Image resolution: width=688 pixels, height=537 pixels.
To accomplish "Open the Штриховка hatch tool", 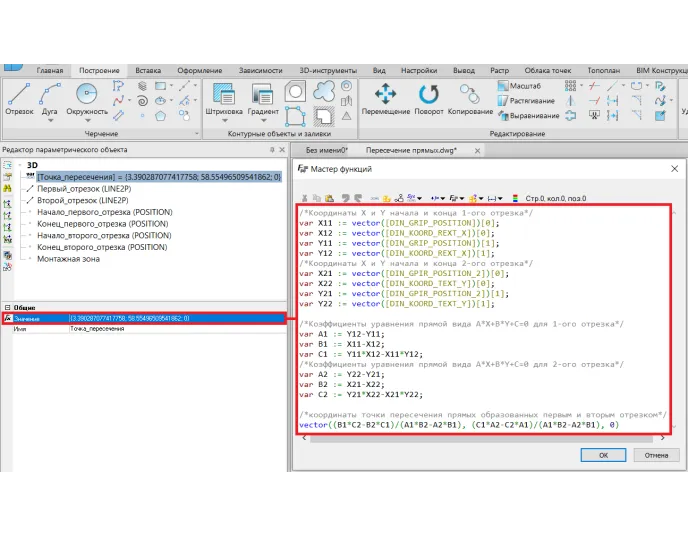I will (224, 99).
